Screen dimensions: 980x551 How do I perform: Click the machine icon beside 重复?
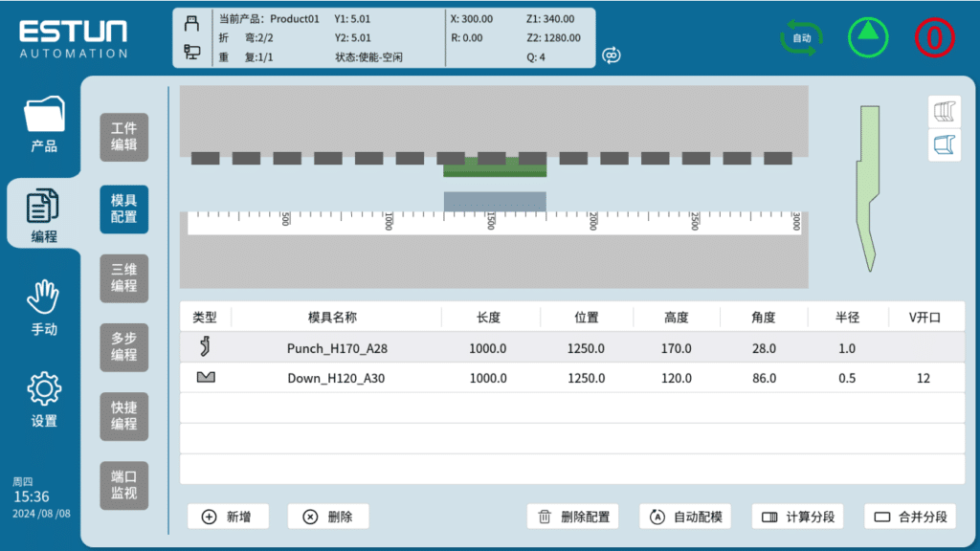(191, 52)
